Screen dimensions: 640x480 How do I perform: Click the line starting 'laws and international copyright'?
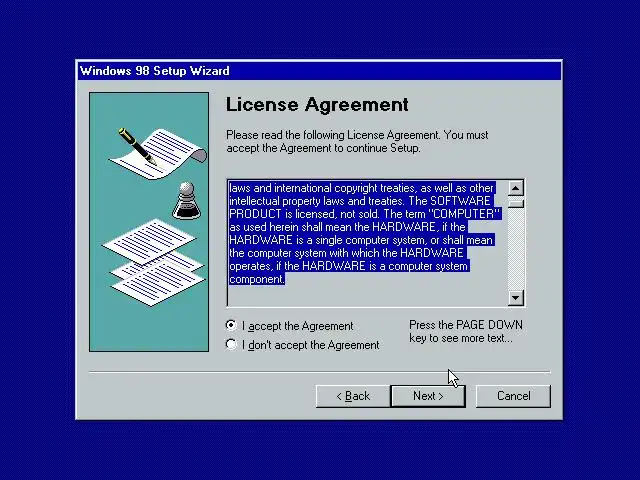tap(362, 188)
